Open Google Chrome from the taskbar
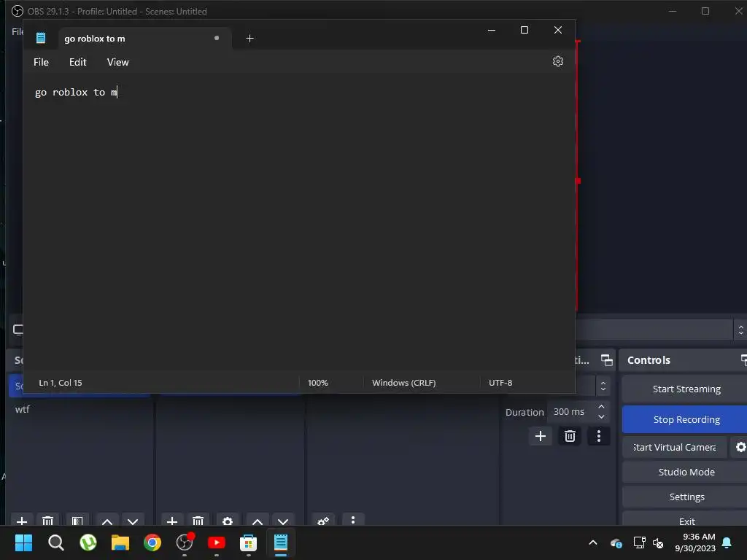This screenshot has height=560, width=747. click(152, 542)
